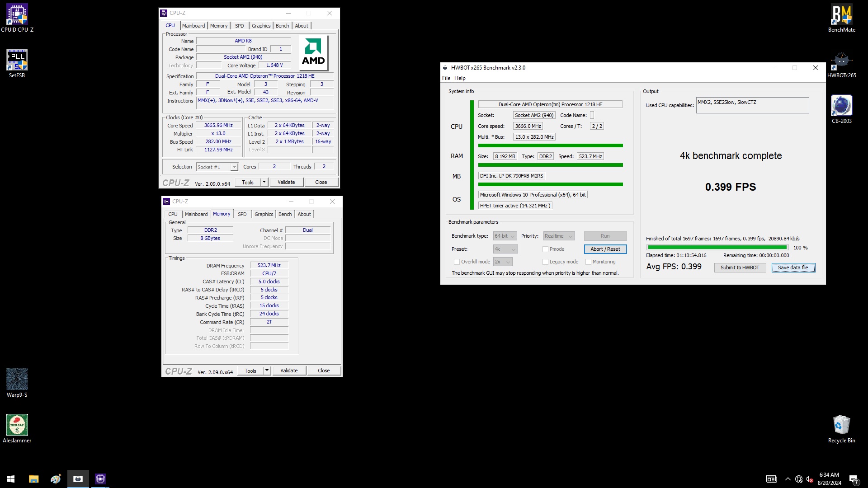The width and height of the screenshot is (868, 488).
Task: Open the Help menu in HWBOT x265
Action: 460,78
